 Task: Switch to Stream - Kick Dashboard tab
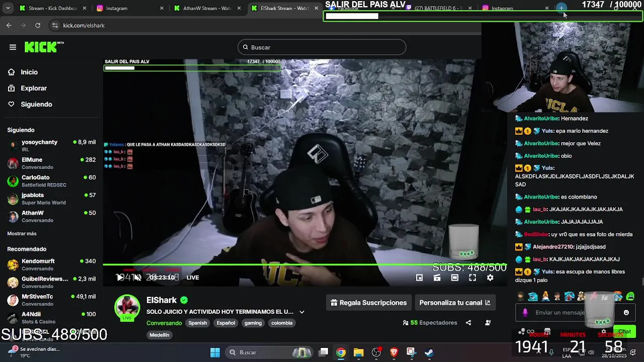click(52, 8)
